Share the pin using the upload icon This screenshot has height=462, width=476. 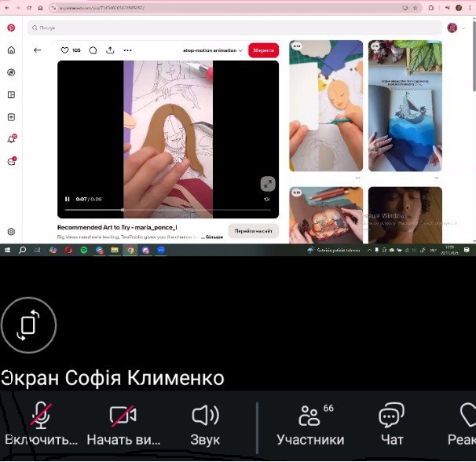(x=110, y=50)
